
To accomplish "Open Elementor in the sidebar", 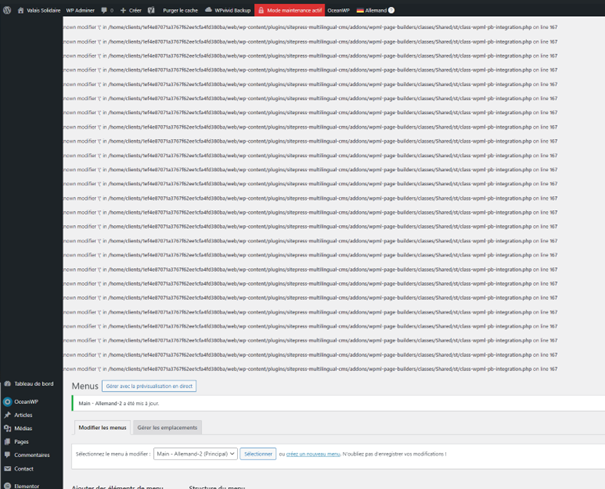I will (22, 486).
